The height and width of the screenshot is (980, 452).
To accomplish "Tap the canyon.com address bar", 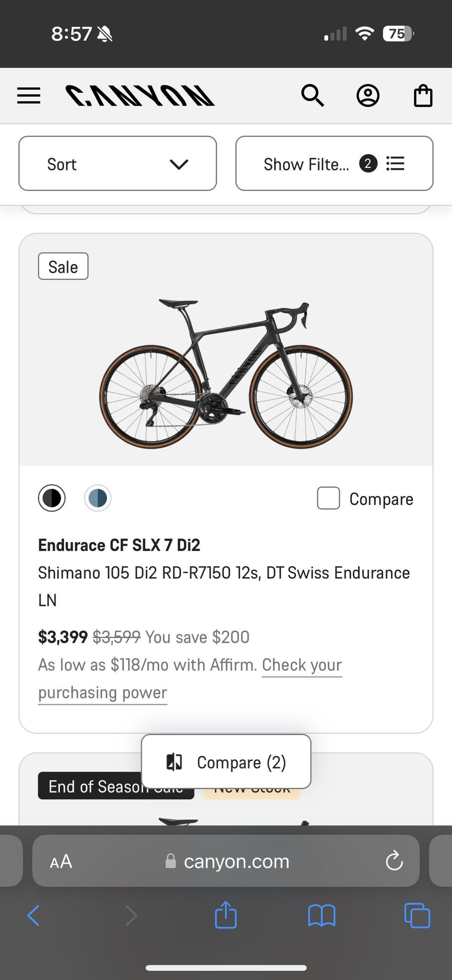I will point(226,861).
